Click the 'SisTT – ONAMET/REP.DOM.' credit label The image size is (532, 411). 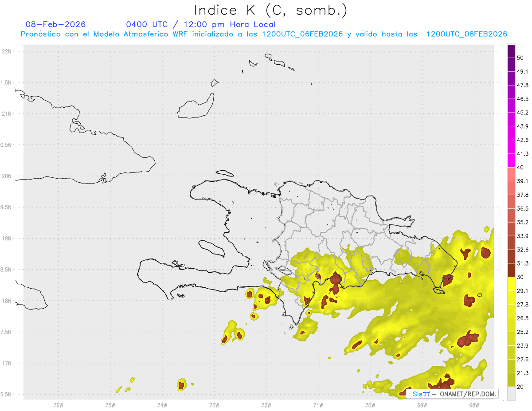pyautogui.click(x=452, y=394)
